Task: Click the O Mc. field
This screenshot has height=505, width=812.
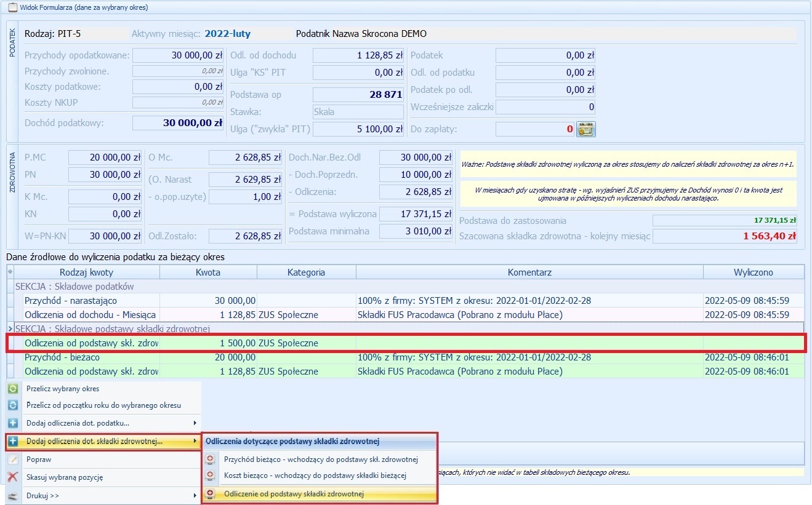Action: 246,157
